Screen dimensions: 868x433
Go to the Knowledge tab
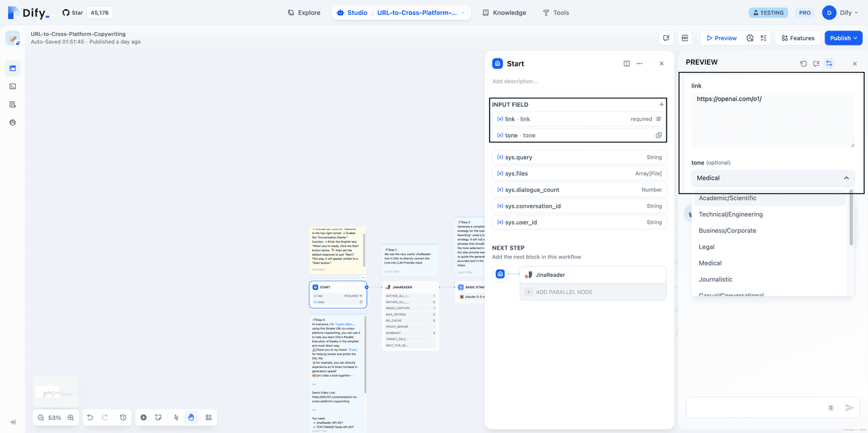click(504, 13)
